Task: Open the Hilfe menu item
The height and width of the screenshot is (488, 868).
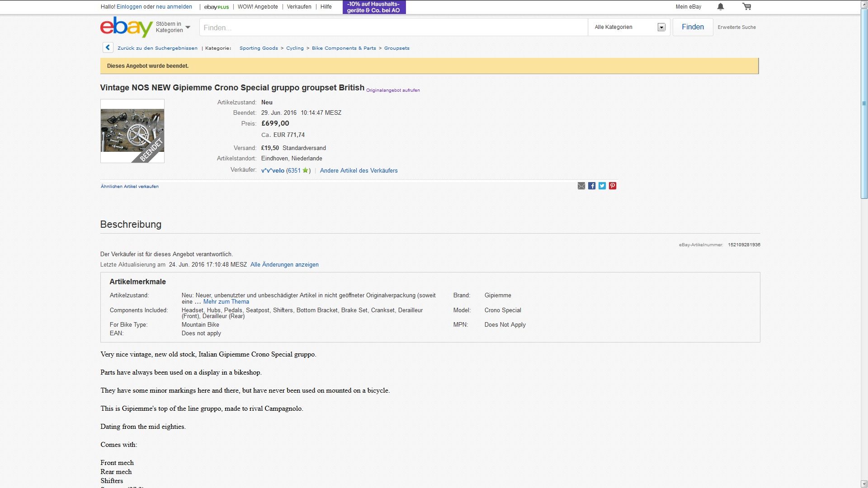Action: pos(326,7)
